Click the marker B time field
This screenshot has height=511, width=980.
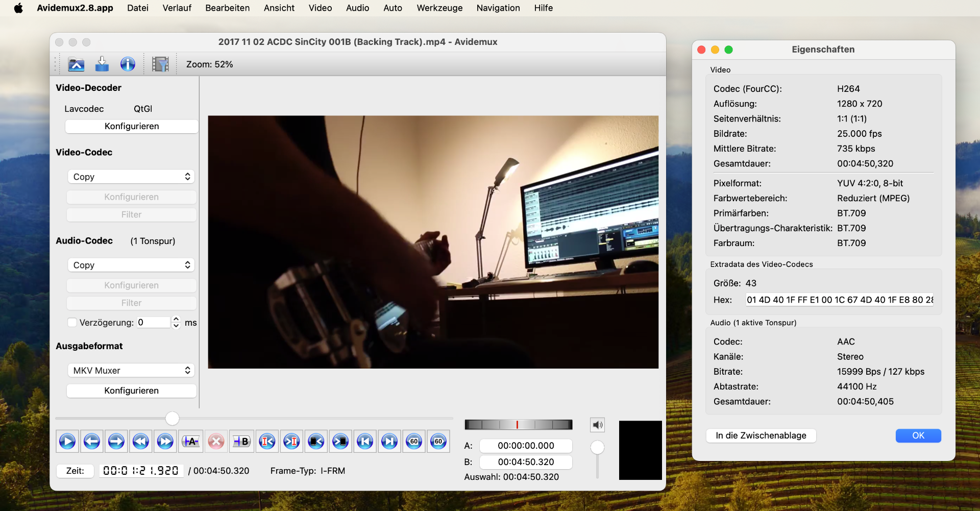pyautogui.click(x=526, y=462)
